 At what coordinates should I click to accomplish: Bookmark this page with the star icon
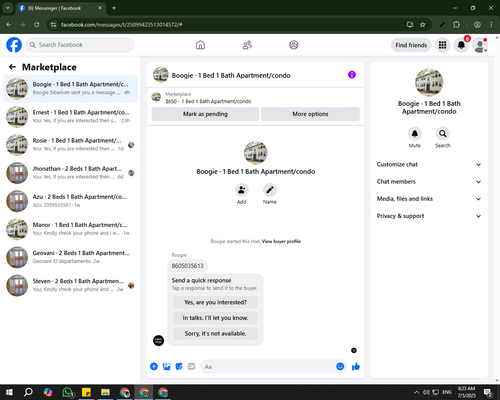423,25
